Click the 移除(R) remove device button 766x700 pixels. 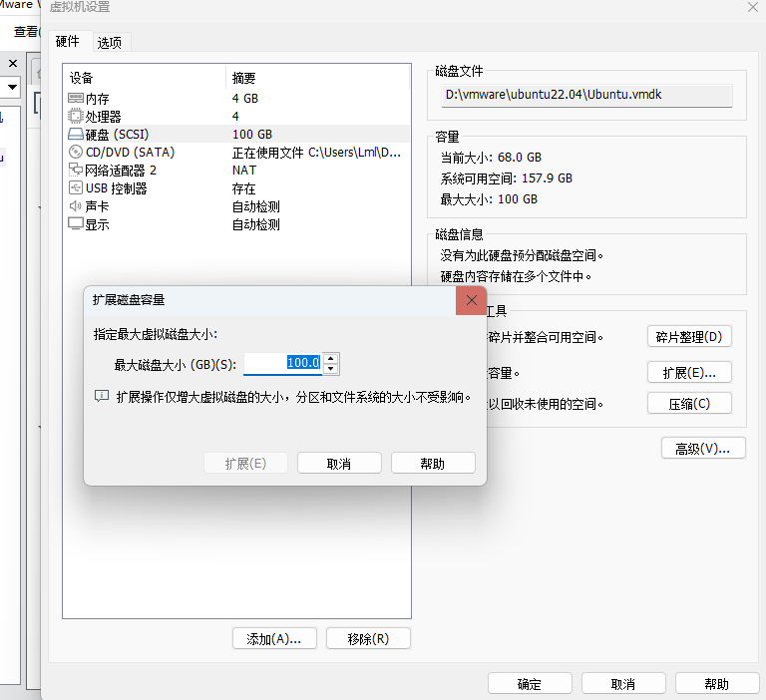click(x=368, y=638)
